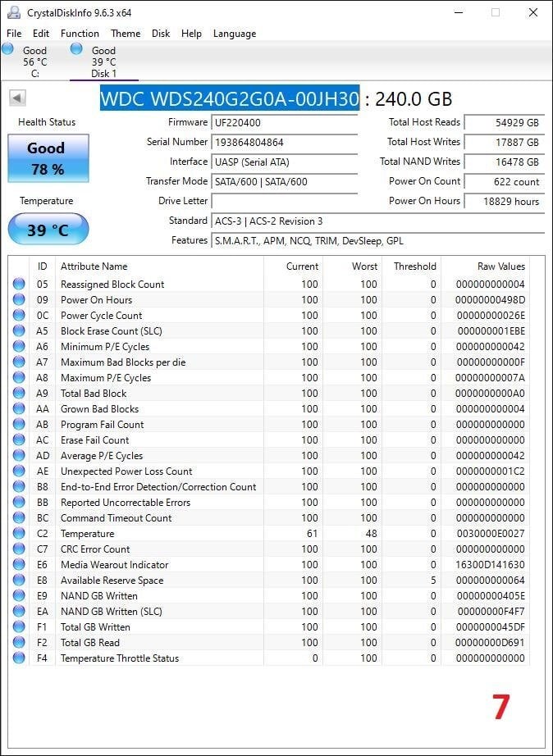Click the status orb for Total GB Written
Image resolution: width=553 pixels, height=756 pixels.
pyautogui.click(x=19, y=626)
